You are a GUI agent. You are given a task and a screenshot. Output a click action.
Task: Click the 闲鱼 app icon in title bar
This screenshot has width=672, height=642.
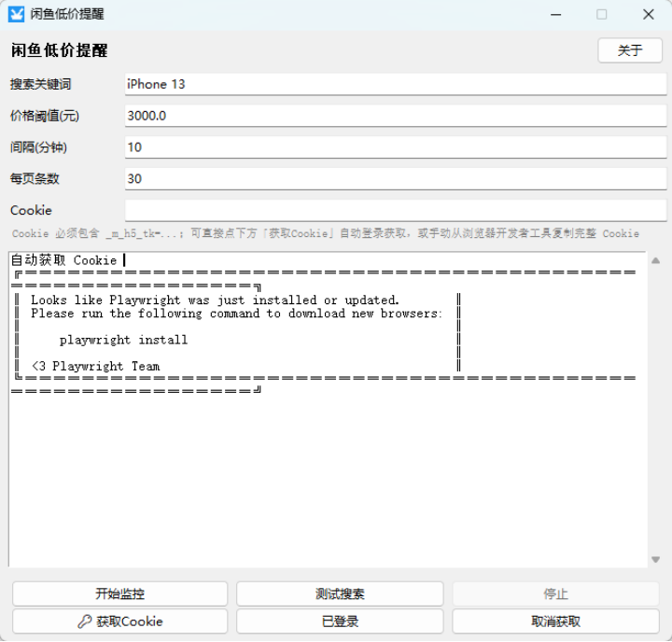[16, 14]
